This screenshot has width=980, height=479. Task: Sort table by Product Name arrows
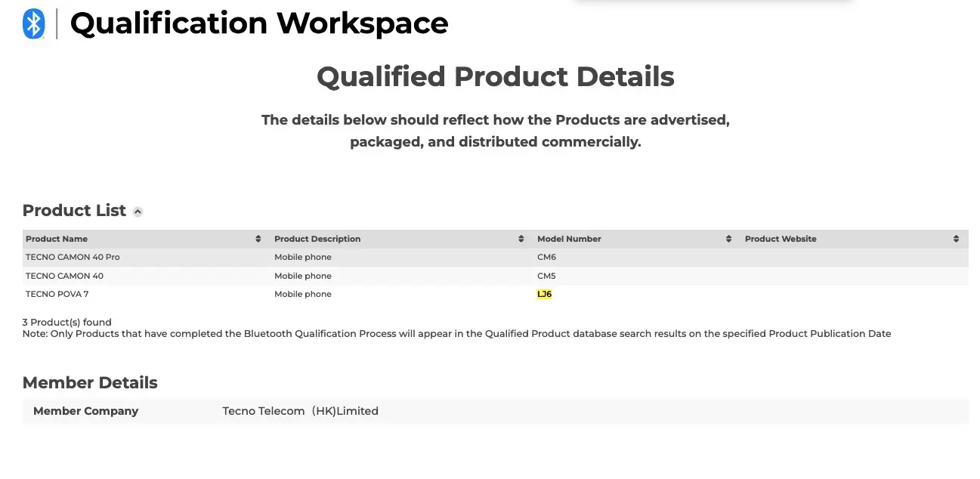click(x=258, y=239)
